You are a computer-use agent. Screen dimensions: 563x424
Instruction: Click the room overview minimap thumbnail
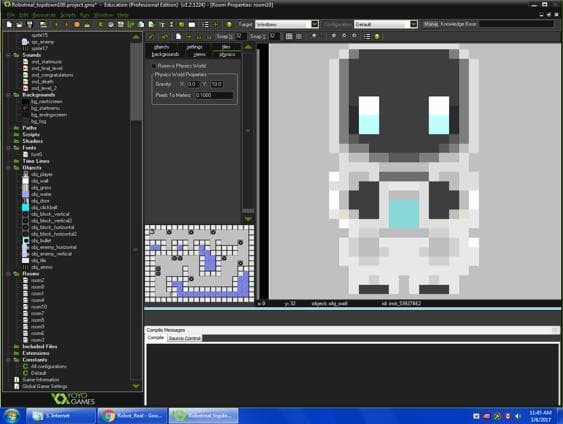199,264
